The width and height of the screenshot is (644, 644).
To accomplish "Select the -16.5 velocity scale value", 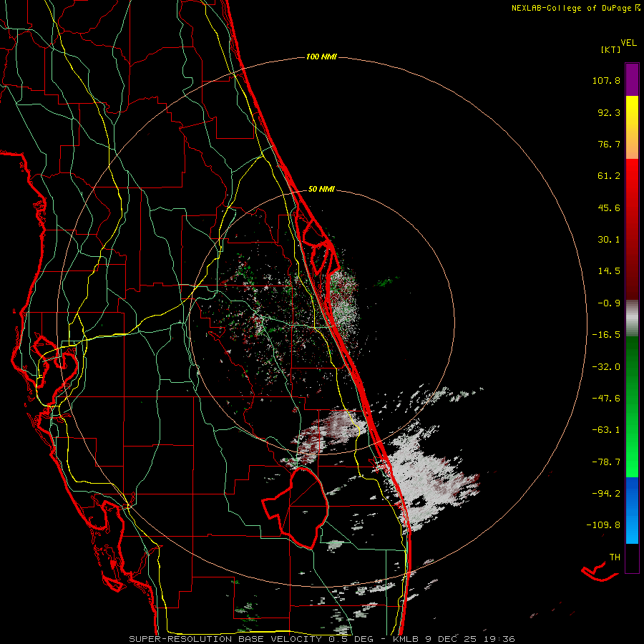I will [x=606, y=335].
